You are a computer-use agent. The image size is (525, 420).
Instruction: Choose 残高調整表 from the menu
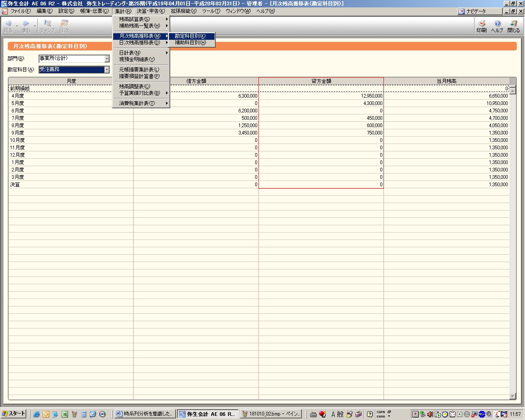pos(135,87)
